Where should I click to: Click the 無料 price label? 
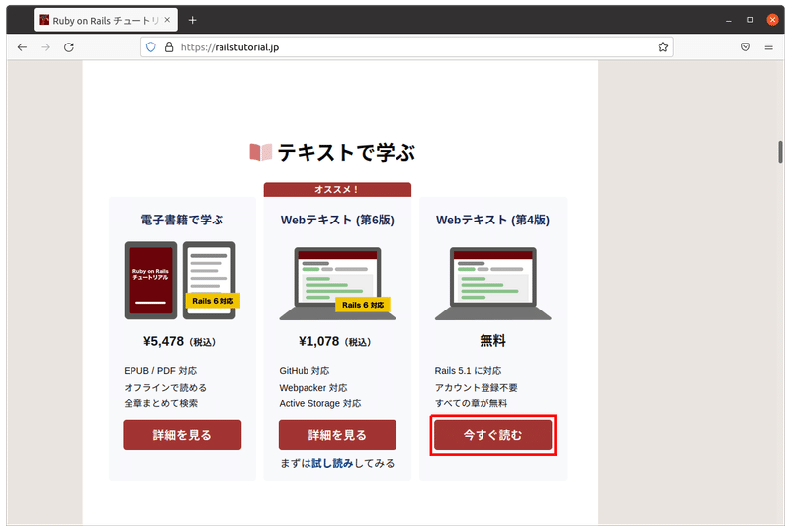(492, 341)
